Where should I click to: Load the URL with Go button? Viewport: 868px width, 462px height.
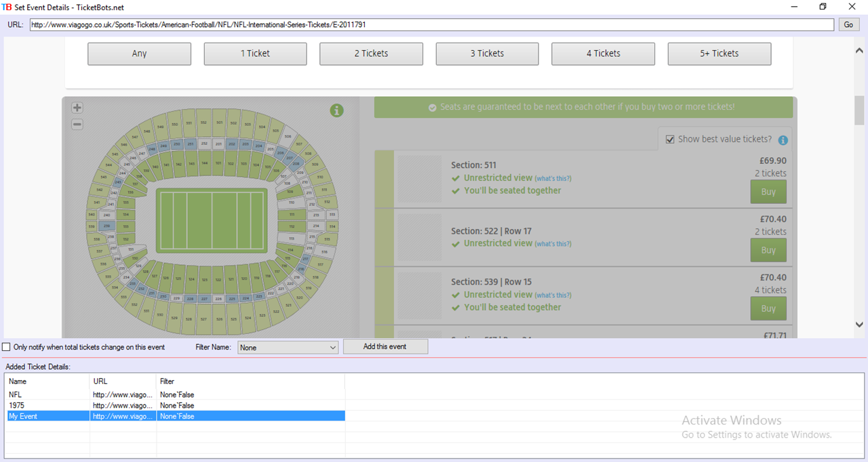click(x=848, y=24)
